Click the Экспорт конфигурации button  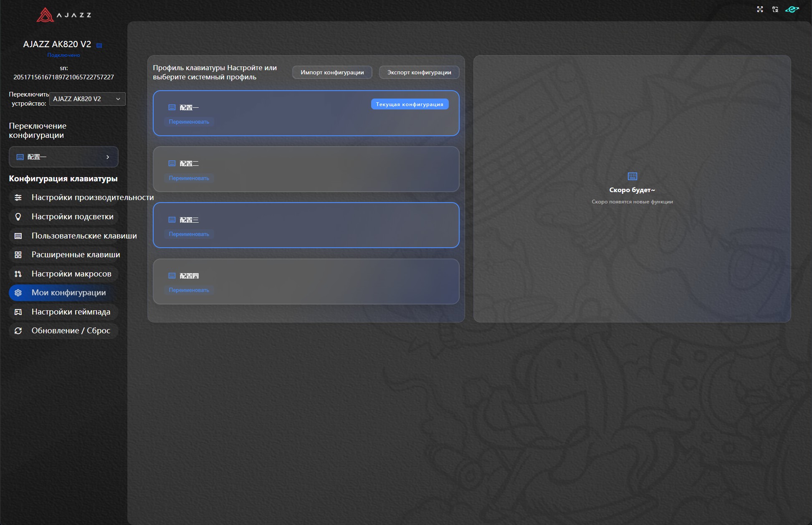click(419, 72)
